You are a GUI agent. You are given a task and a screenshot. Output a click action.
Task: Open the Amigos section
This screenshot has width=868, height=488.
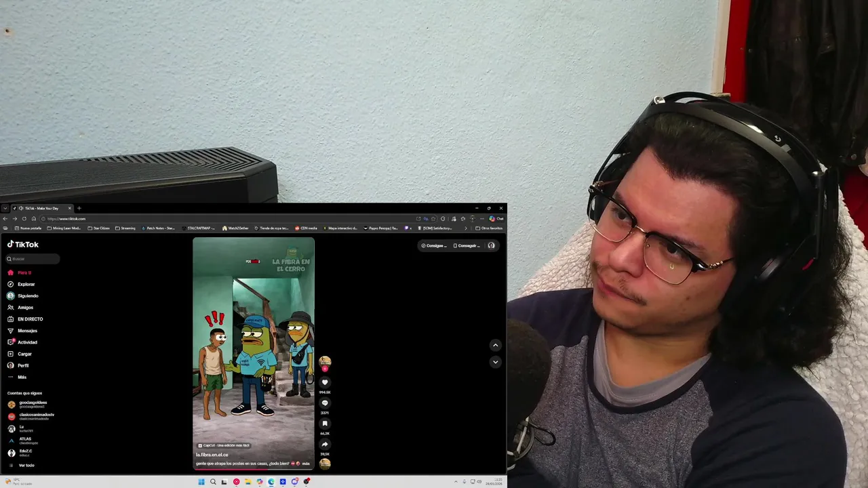coord(20,307)
